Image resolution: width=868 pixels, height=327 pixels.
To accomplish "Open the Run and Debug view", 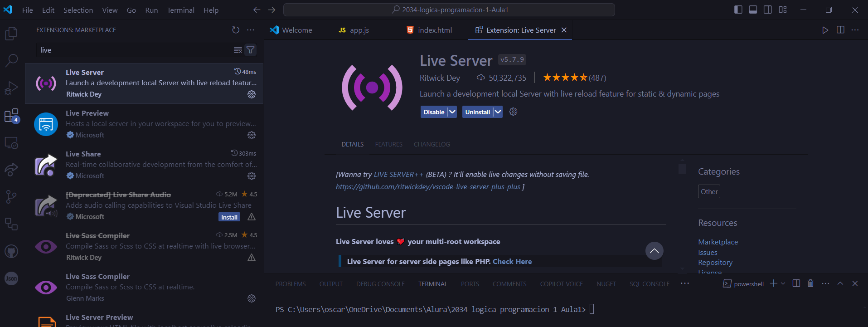I will point(11,88).
